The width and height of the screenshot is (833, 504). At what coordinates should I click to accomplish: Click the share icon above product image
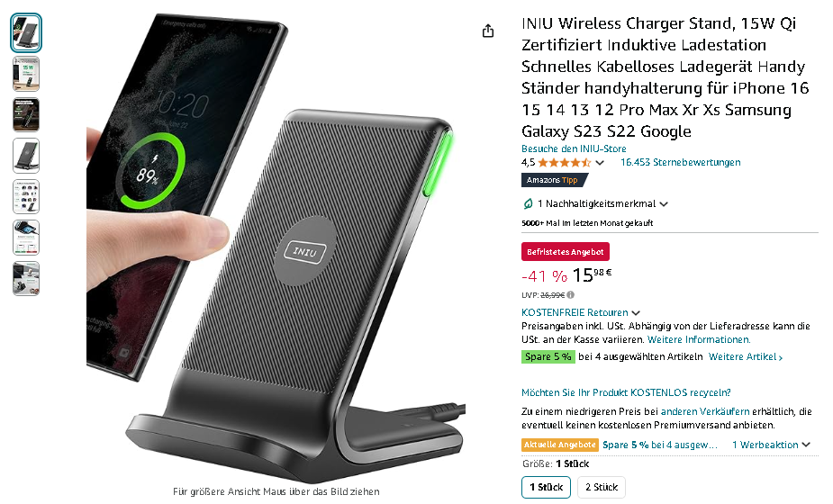click(488, 31)
